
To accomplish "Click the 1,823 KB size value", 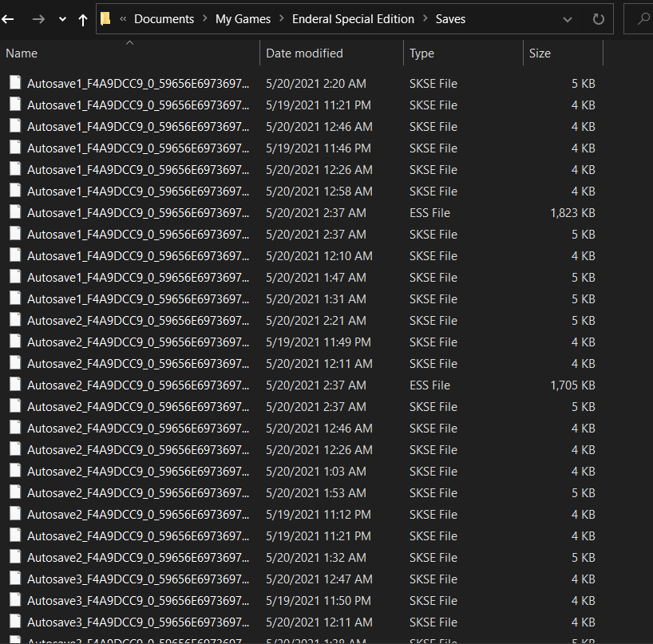I will click(572, 213).
